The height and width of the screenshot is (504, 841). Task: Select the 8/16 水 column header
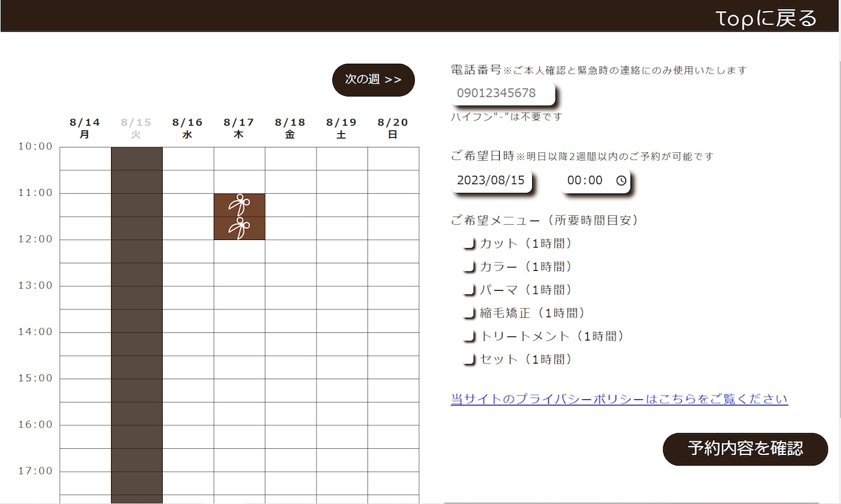(188, 128)
